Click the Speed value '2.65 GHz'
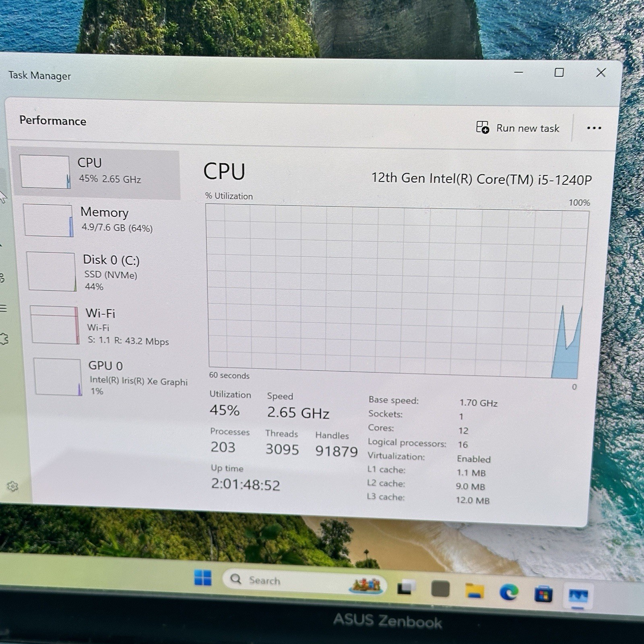The height and width of the screenshot is (644, 644). pyautogui.click(x=298, y=413)
